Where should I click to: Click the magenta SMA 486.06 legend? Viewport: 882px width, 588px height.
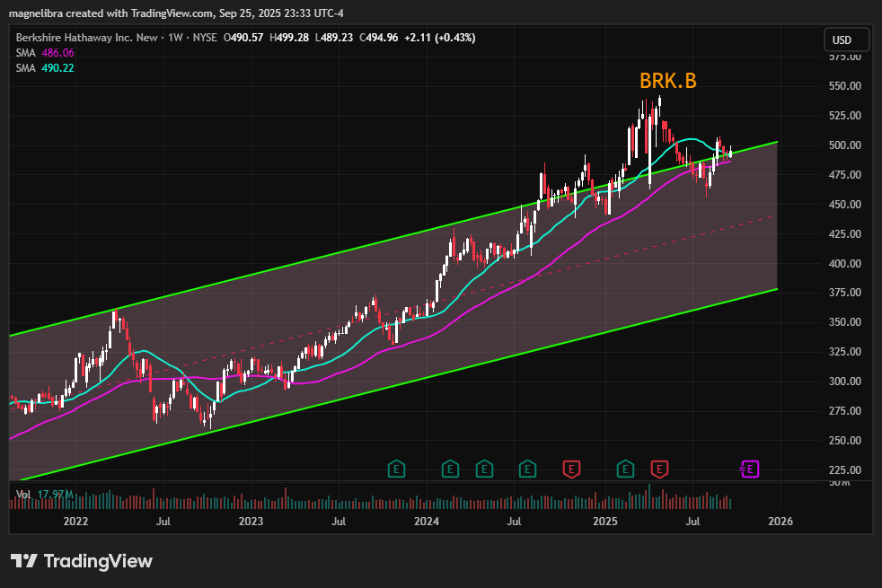click(x=45, y=53)
